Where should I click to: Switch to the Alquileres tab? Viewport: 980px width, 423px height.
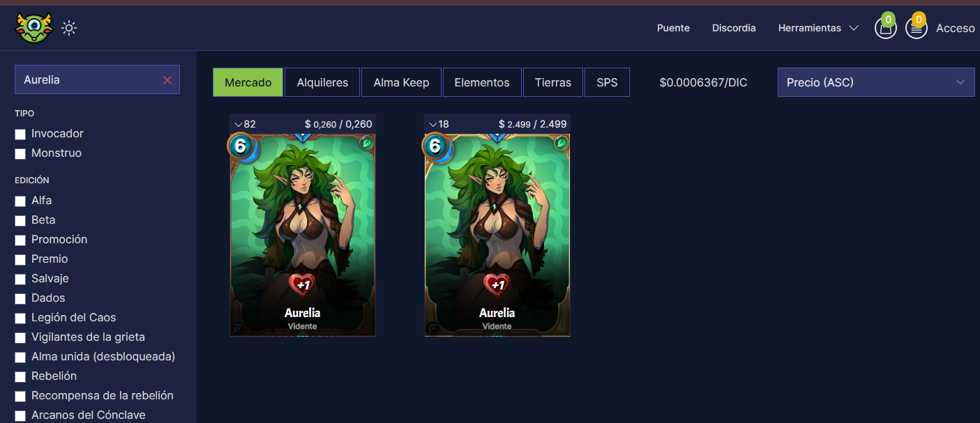322,82
